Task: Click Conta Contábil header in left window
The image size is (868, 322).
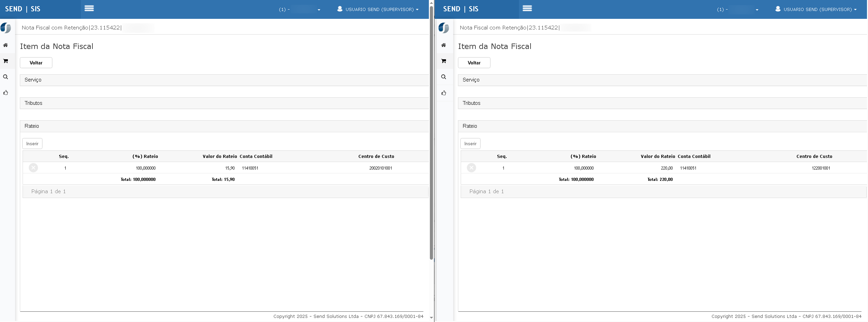Action: (256, 156)
